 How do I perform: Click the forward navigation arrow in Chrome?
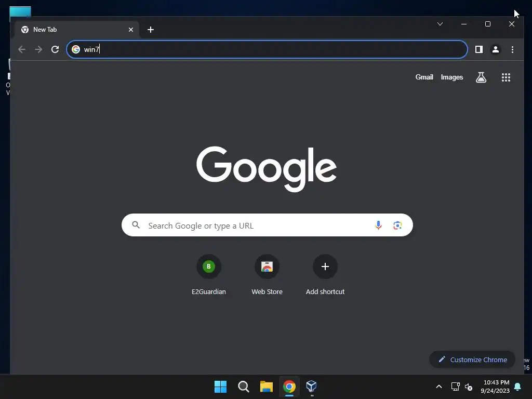point(38,49)
